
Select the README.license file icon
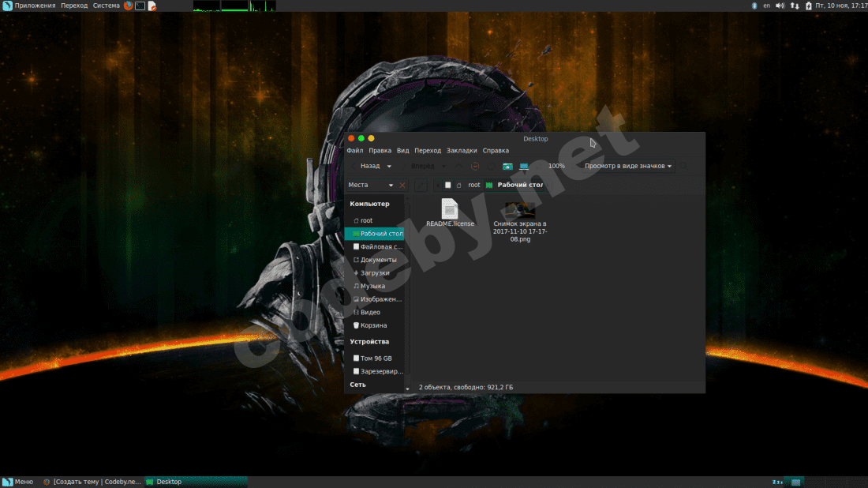[x=450, y=208]
